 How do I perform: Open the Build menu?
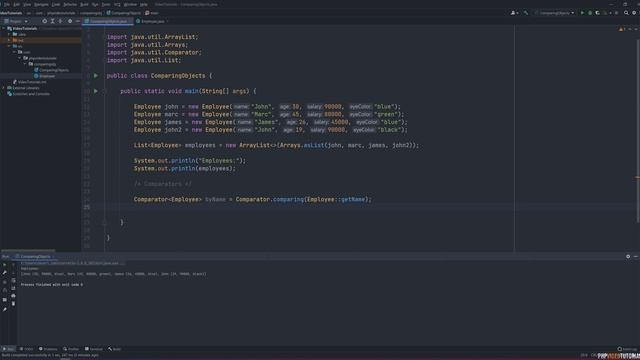point(84,4)
